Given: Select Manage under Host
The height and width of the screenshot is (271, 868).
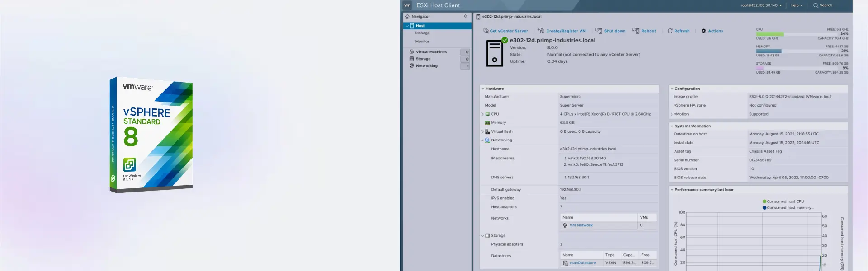Looking at the screenshot, I should 422,33.
